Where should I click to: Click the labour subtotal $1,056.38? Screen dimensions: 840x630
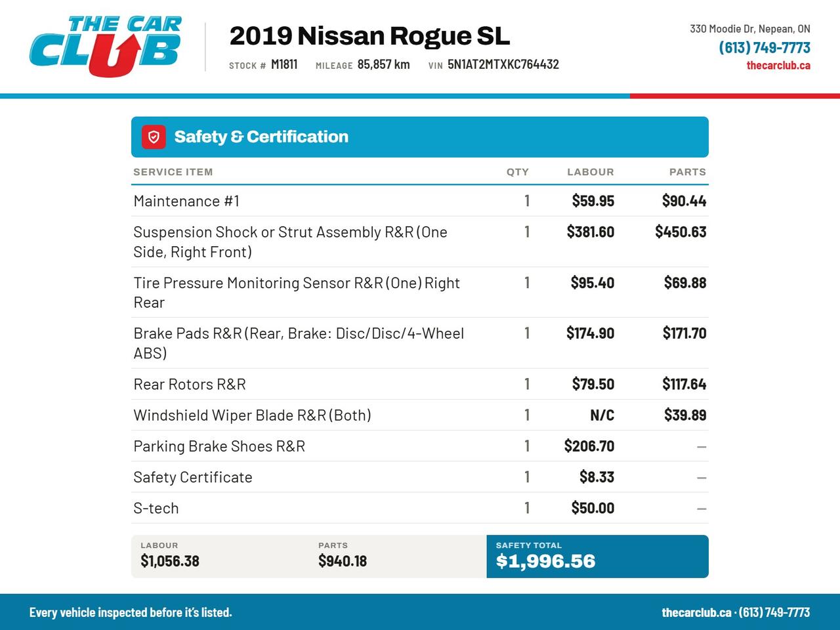coord(170,561)
